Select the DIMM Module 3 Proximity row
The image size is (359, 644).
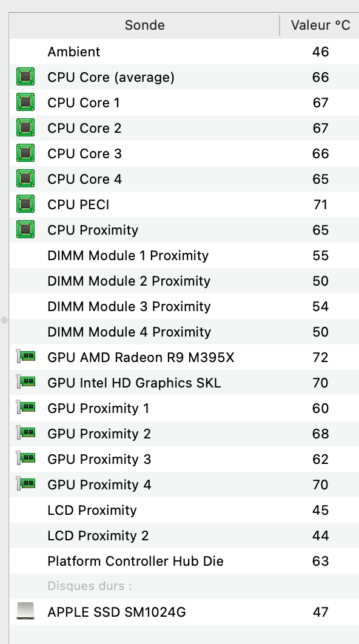coord(184,306)
